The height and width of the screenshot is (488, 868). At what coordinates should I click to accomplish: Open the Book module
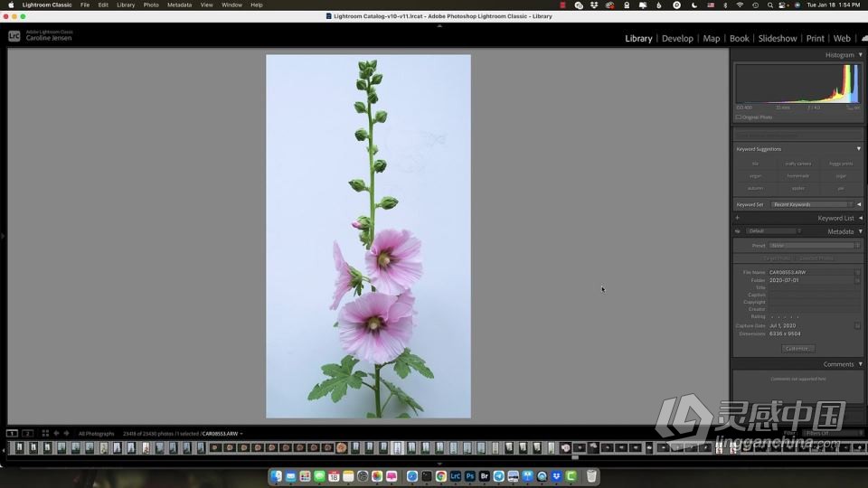739,38
